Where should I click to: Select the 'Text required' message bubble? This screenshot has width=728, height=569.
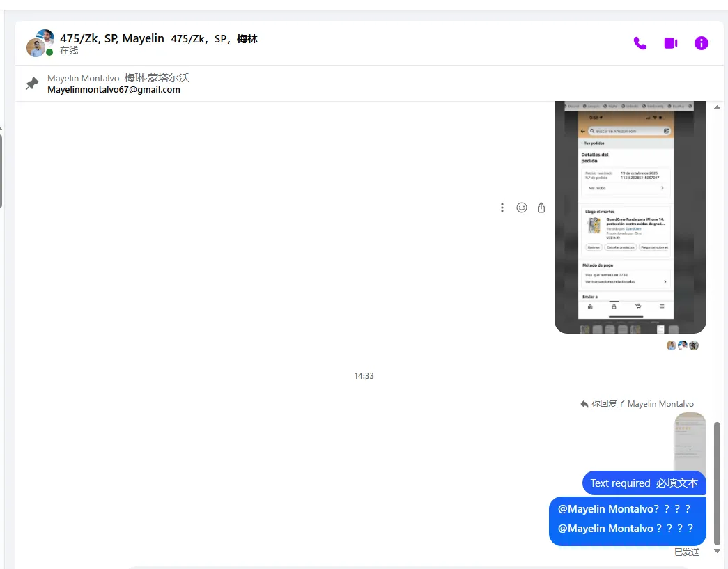click(644, 483)
